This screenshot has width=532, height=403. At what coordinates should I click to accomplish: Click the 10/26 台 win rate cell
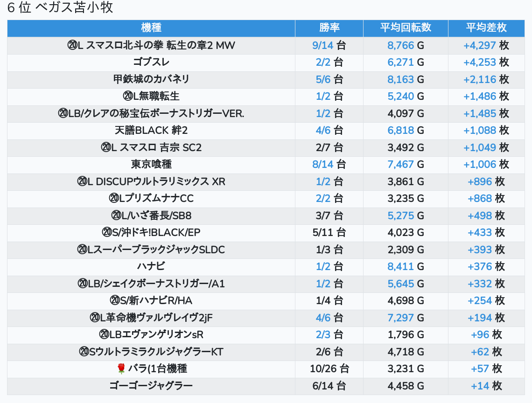click(329, 369)
